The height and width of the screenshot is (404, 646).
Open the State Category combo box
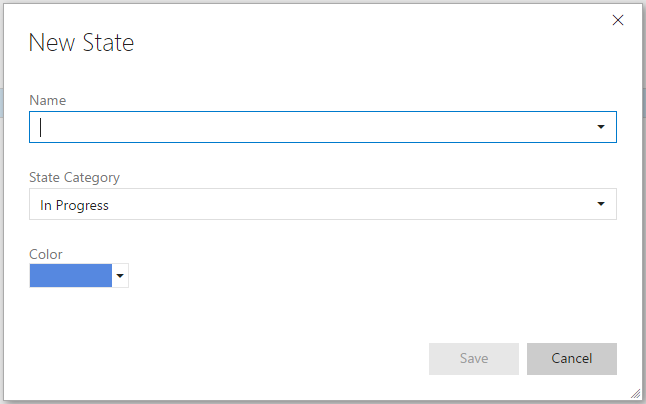323,204
